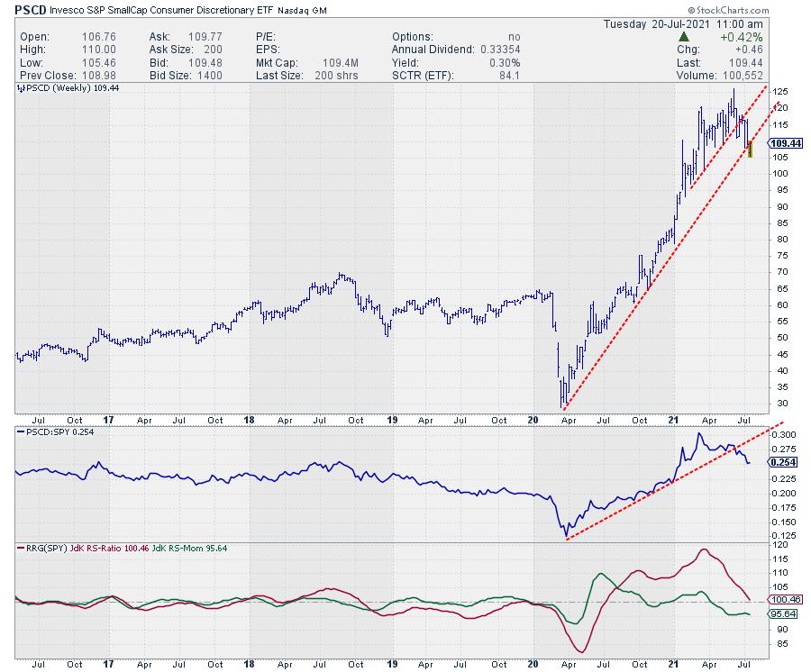Click the blue PSCD:SPY legend line marker
Viewport: 811px width, 672px height.
pos(20,431)
